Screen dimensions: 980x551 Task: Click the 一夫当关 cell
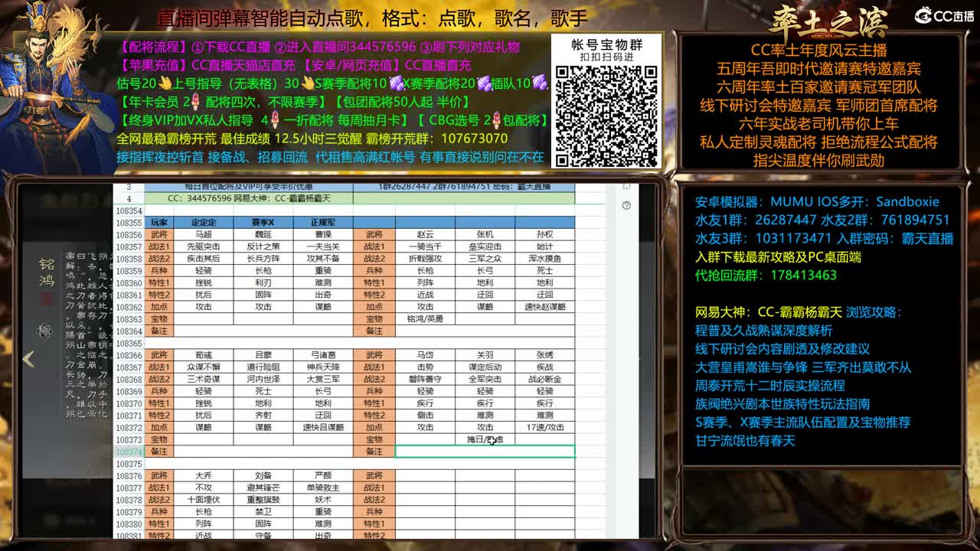(x=323, y=246)
